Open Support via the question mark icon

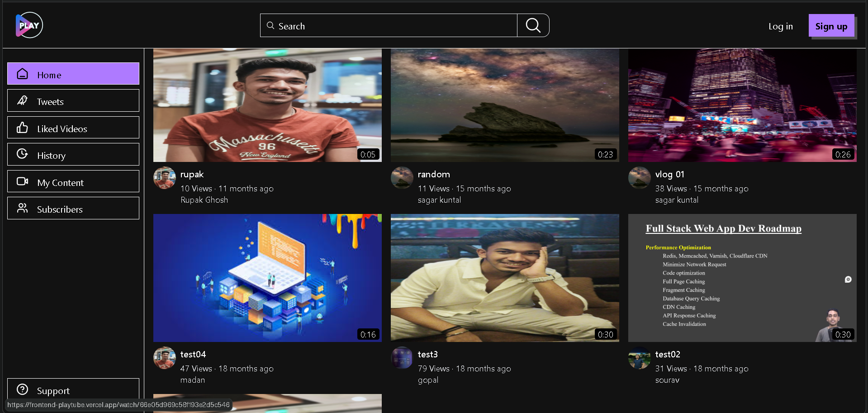[x=22, y=389]
